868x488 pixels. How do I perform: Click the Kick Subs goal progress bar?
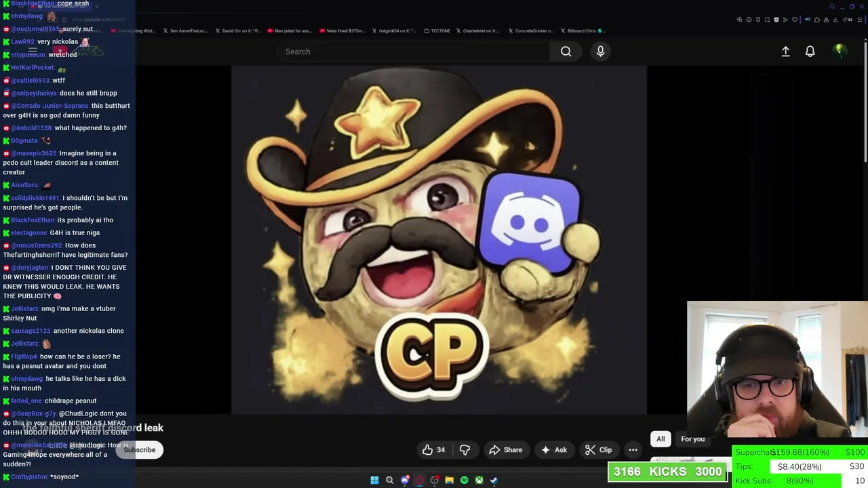pos(800,481)
